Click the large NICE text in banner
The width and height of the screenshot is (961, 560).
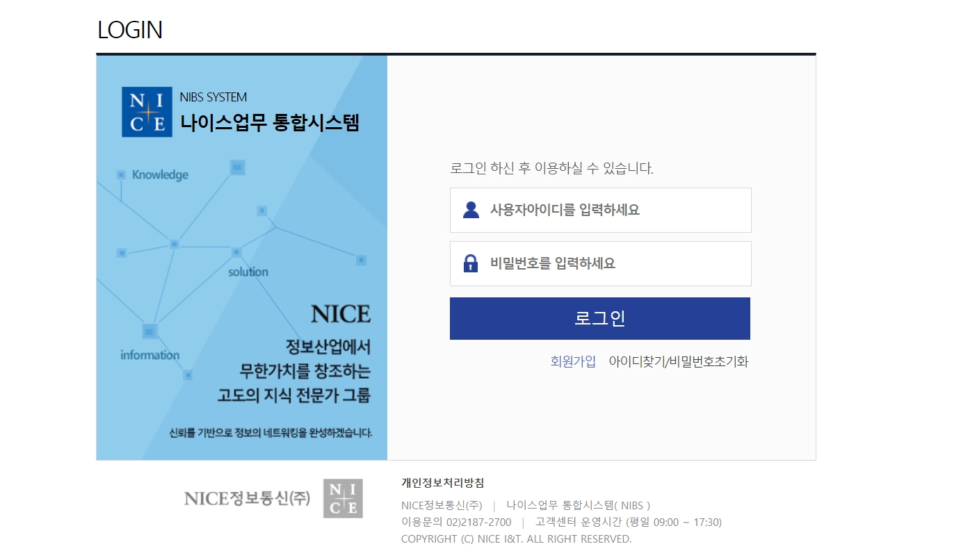(341, 314)
